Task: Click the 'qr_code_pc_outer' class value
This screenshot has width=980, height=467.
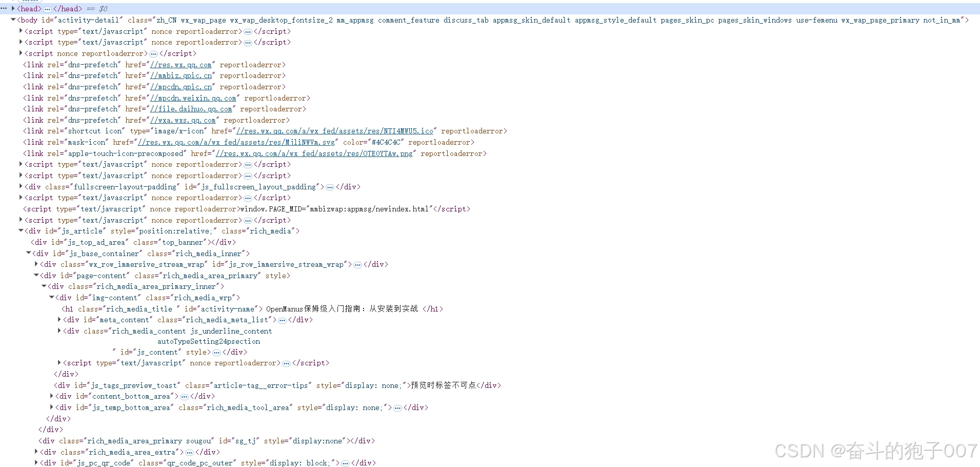Action: click(x=199, y=463)
